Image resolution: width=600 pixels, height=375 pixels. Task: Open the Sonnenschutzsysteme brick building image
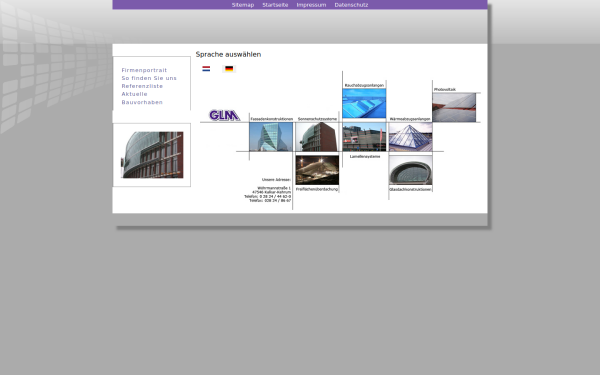317,137
